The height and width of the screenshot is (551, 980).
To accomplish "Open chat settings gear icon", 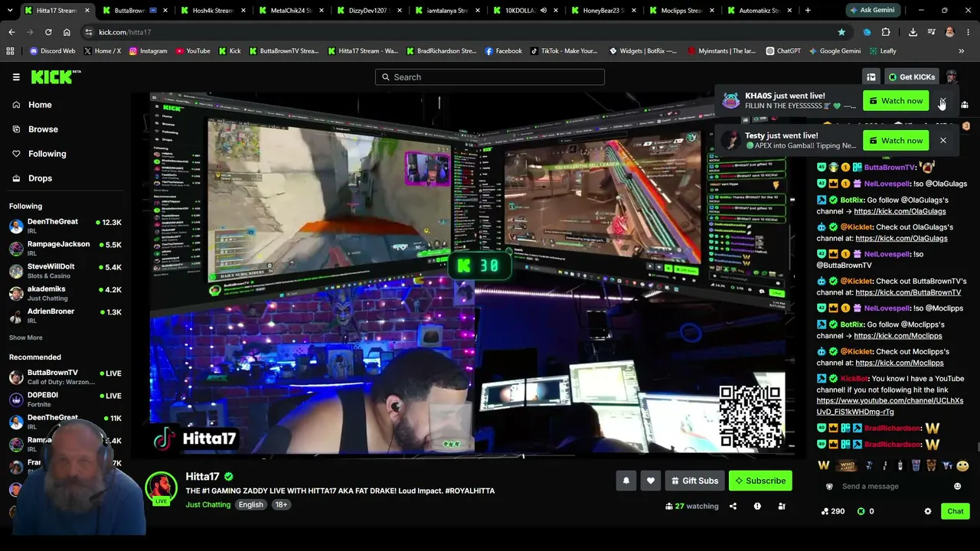I will pos(928,511).
